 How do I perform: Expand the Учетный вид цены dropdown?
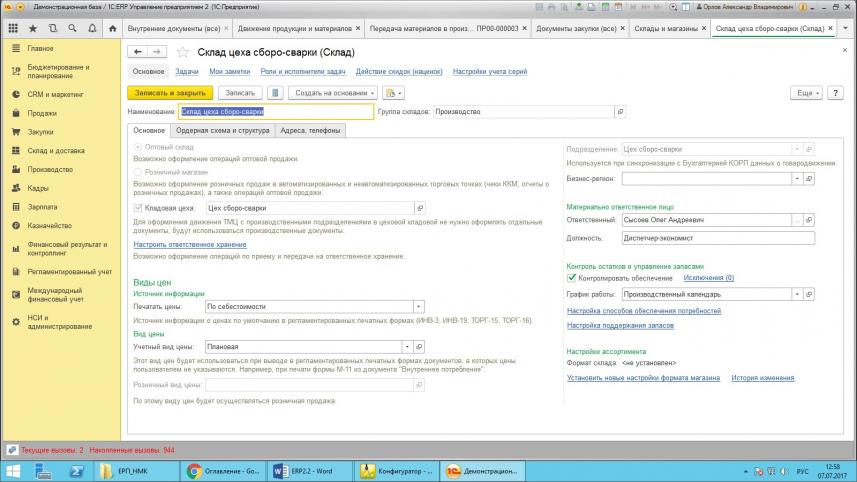pyautogui.click(x=419, y=346)
